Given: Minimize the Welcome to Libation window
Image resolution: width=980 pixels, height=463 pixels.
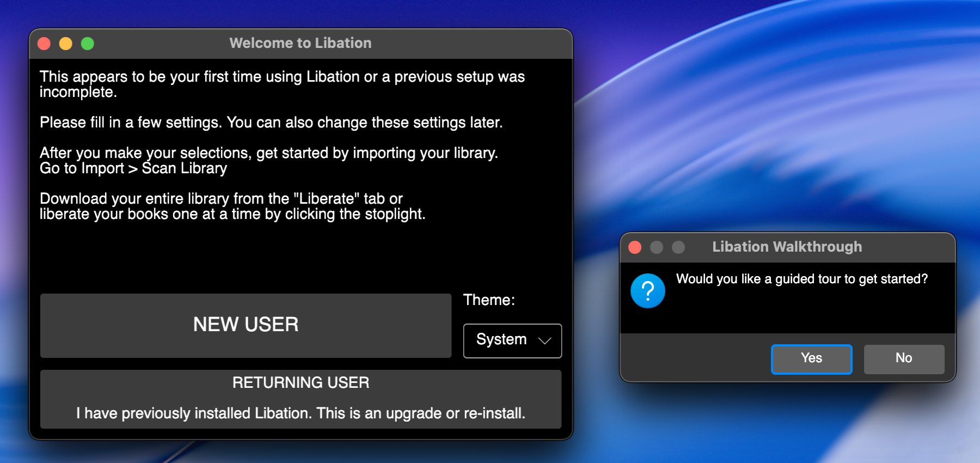Looking at the screenshot, I should coord(66,44).
